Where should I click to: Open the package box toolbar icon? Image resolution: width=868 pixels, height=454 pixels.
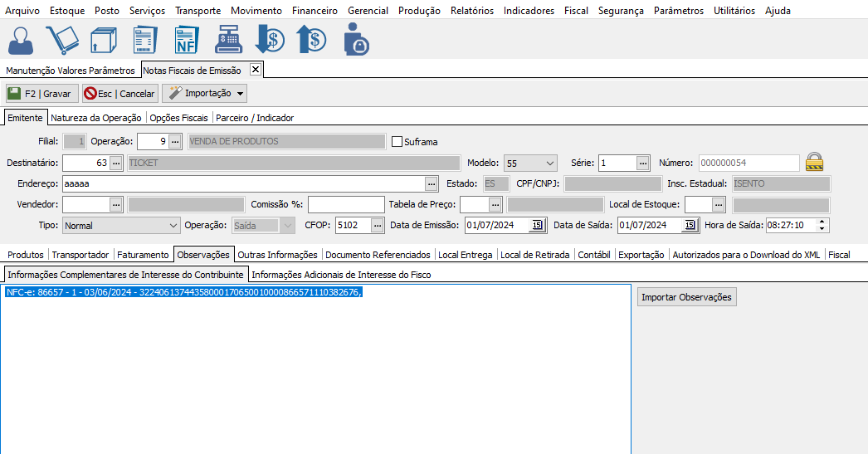click(103, 40)
